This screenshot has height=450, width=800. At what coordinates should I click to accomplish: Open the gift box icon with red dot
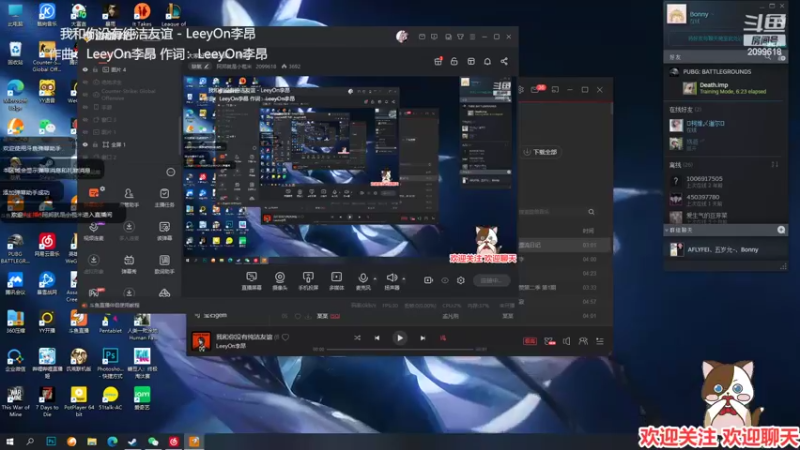tap(438, 61)
